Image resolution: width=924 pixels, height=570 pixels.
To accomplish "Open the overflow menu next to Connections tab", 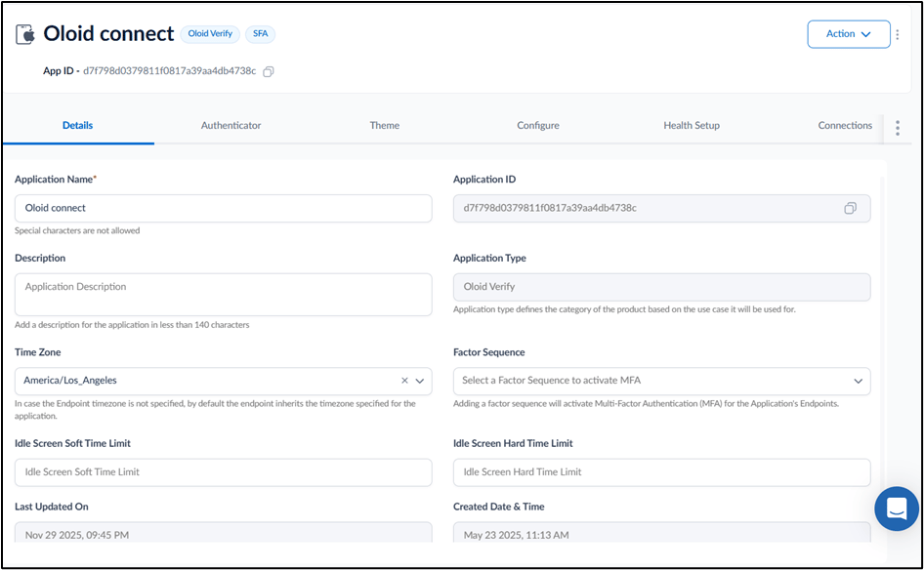I will click(x=898, y=128).
